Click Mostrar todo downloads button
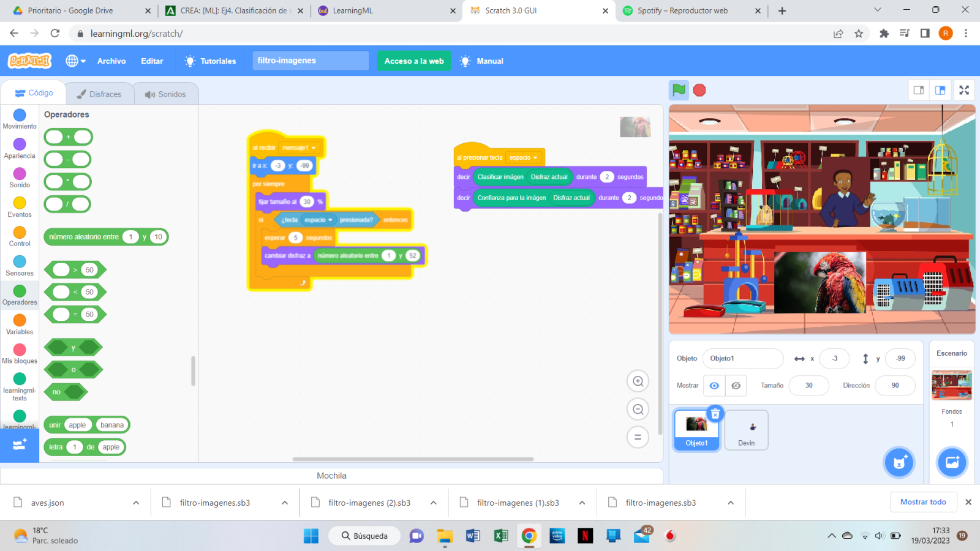Image resolution: width=980 pixels, height=551 pixels. pos(923,502)
